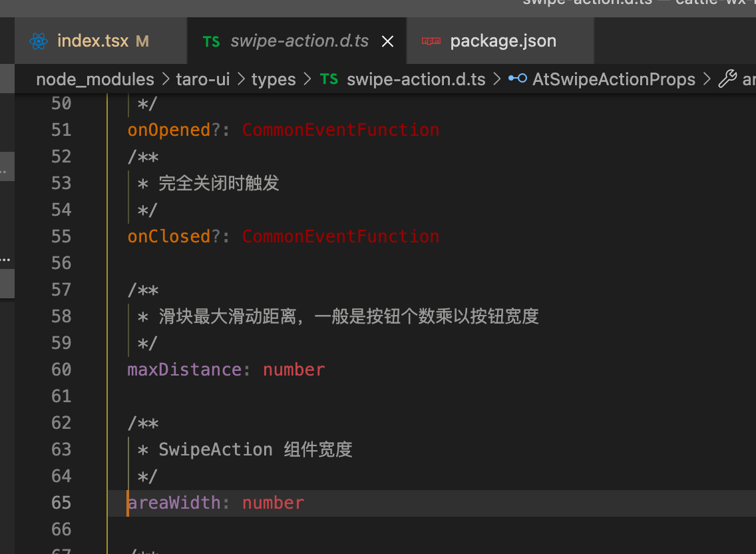Screen dimensions: 756x554
Task: Click CommonEventFunction on line 55
Action: point(340,236)
